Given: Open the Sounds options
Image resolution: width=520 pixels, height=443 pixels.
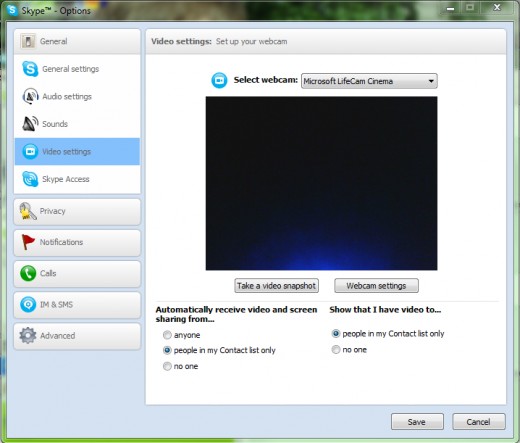Looking at the screenshot, I should 77,124.
